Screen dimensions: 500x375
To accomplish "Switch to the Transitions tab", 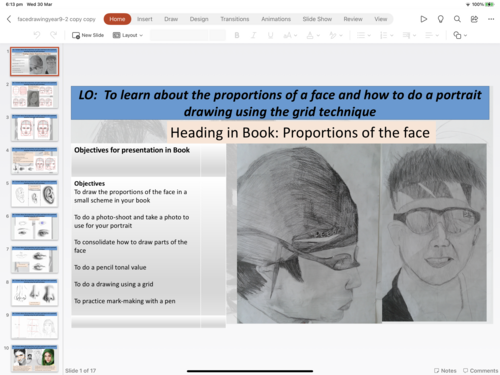I will pos(235,19).
